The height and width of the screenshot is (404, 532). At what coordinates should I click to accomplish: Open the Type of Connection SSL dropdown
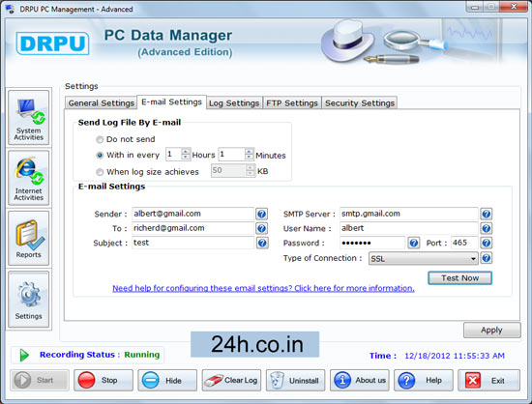(x=424, y=259)
